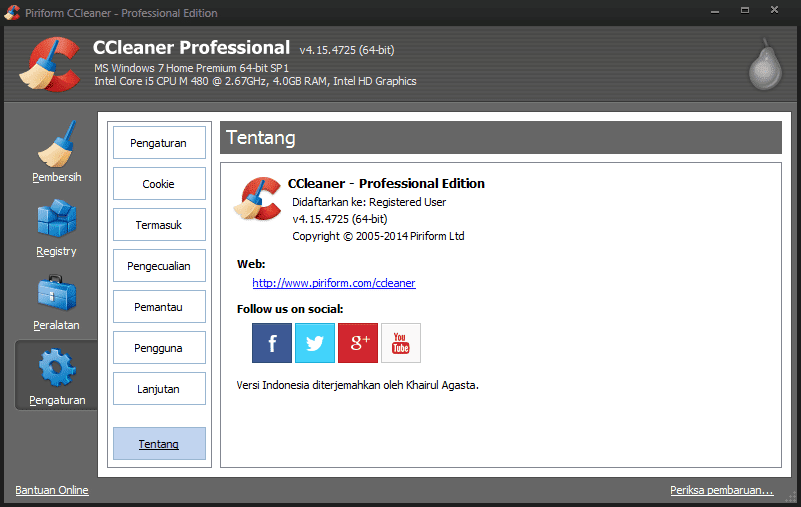Open the YouTube social channel

tap(401, 343)
